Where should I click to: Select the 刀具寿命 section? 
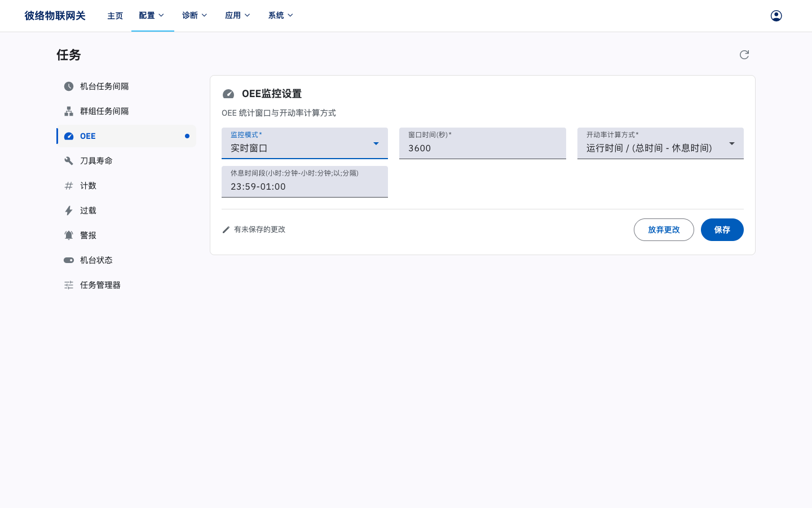tap(126, 161)
